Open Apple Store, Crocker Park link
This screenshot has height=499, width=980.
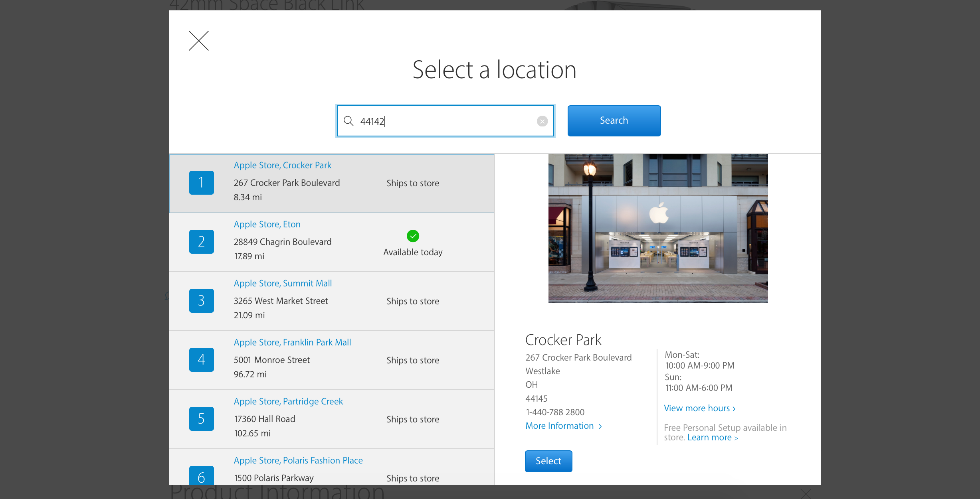283,165
